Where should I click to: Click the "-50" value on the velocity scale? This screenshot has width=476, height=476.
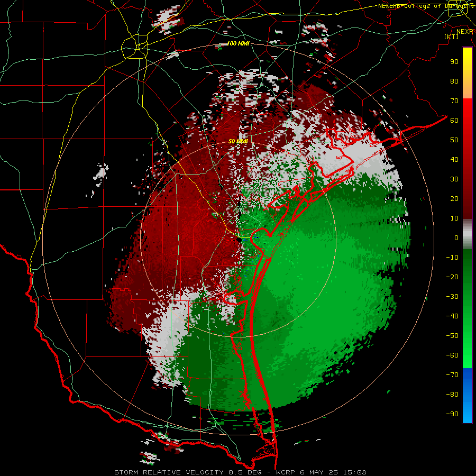452,336
